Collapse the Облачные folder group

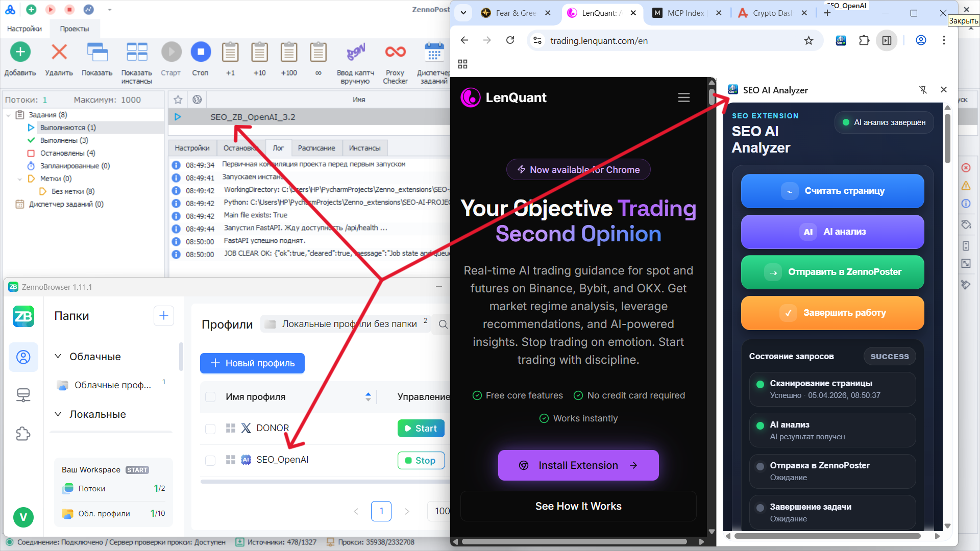58,356
